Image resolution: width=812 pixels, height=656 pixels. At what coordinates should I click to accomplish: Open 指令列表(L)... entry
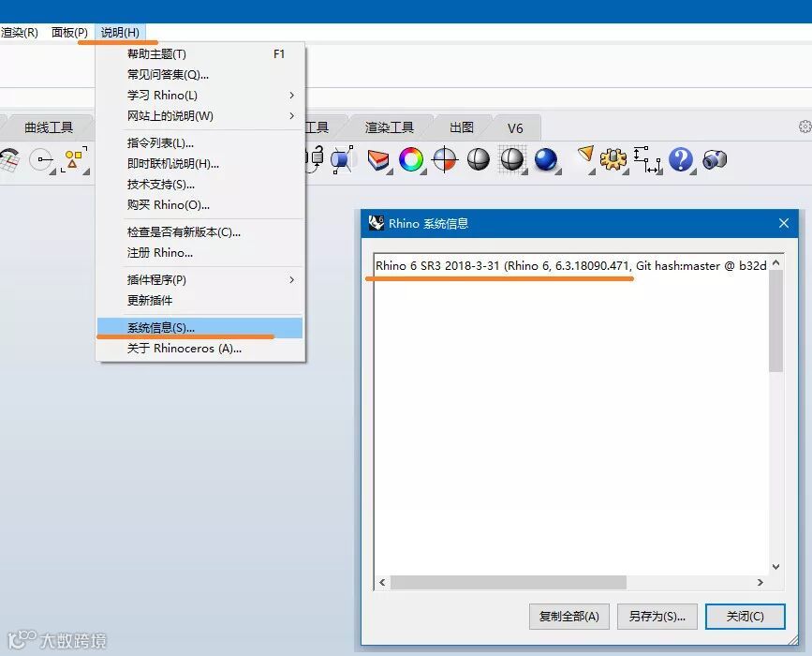200,143
